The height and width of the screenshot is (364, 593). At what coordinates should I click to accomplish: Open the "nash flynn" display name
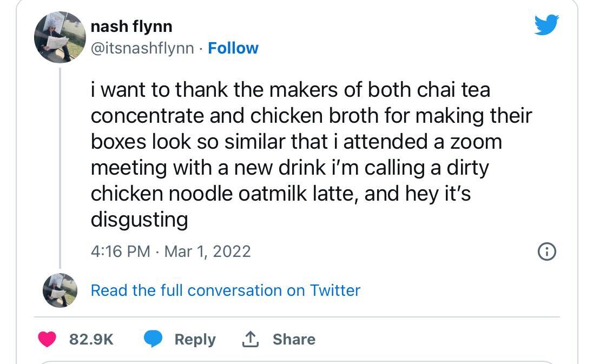131,25
